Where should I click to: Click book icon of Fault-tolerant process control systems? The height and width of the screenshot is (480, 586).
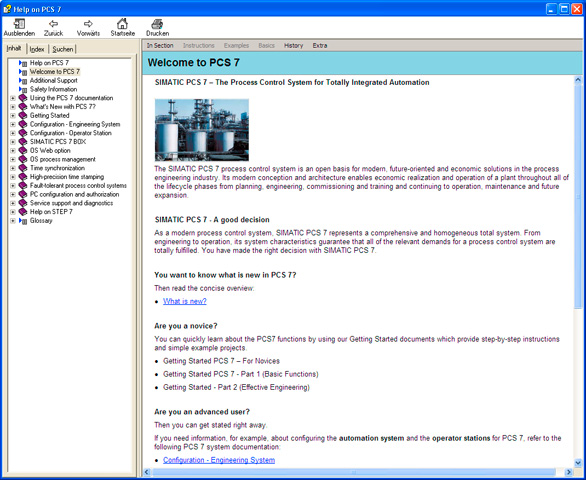(x=23, y=185)
